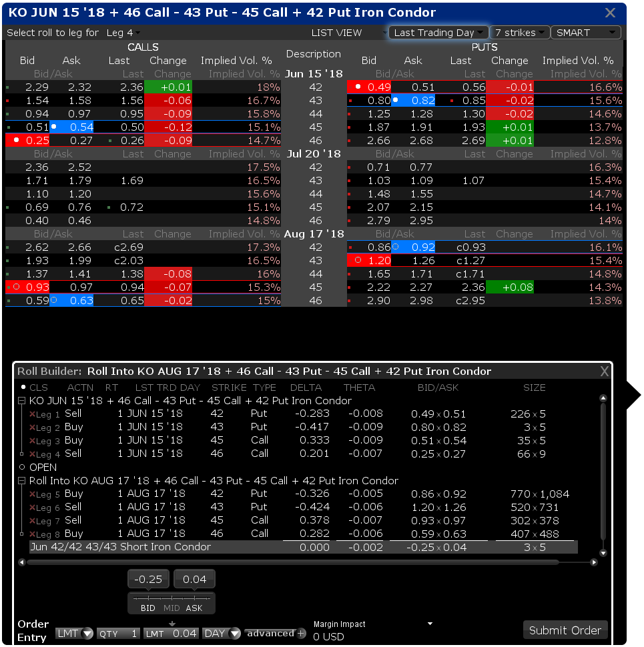The image size is (644, 647).
Task: Toggle Aug 46 call ask 0.63 selection
Action: click(71, 300)
